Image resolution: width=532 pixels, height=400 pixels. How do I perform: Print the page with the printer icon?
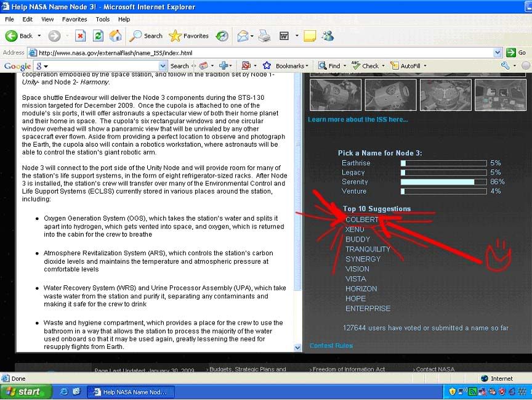[264, 36]
